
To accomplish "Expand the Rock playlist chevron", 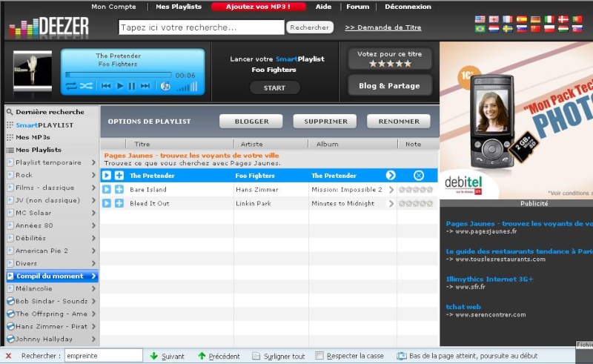I will (x=94, y=175).
